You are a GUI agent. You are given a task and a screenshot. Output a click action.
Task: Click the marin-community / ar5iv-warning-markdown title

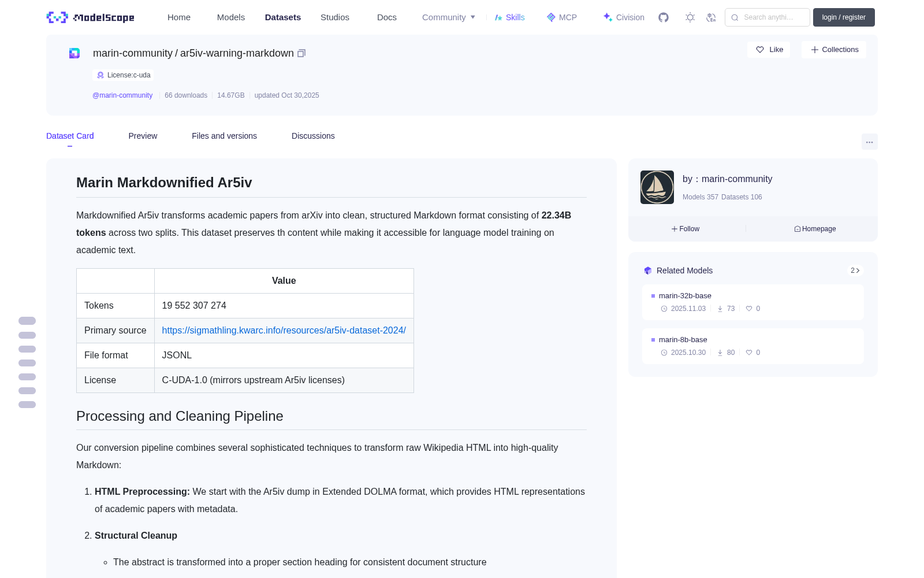[193, 53]
